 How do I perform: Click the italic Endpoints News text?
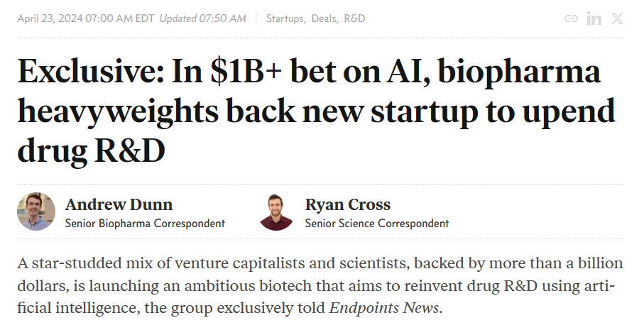tap(384, 309)
